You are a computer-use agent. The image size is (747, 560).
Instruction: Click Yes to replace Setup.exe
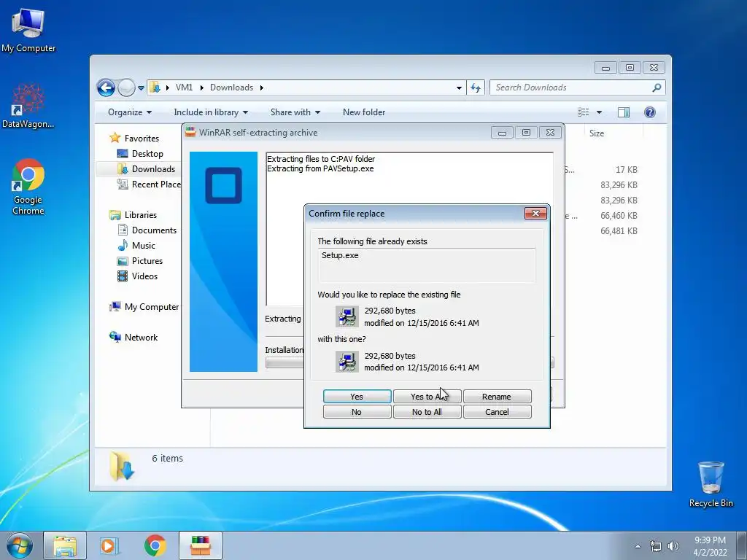coord(357,396)
